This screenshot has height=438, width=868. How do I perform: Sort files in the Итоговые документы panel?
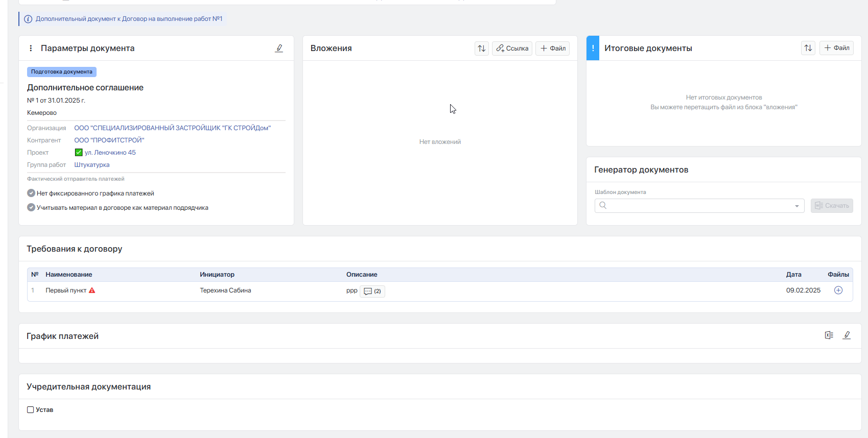[x=808, y=48]
